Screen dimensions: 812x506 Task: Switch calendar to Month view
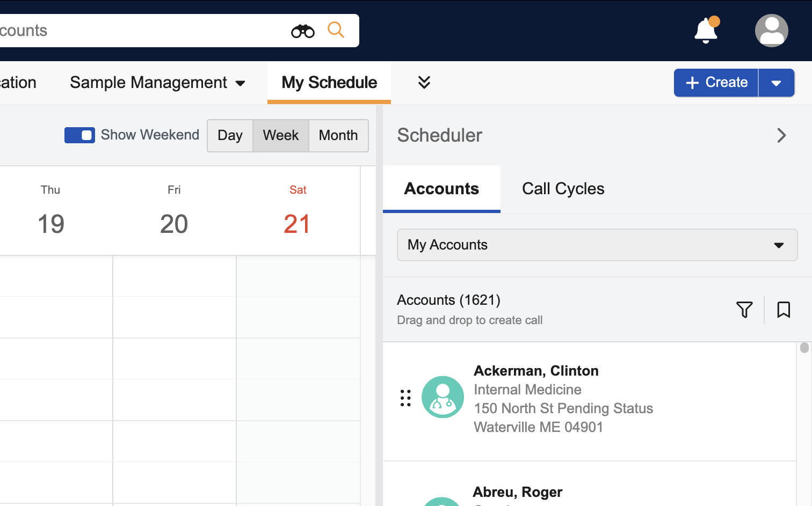[x=338, y=136]
